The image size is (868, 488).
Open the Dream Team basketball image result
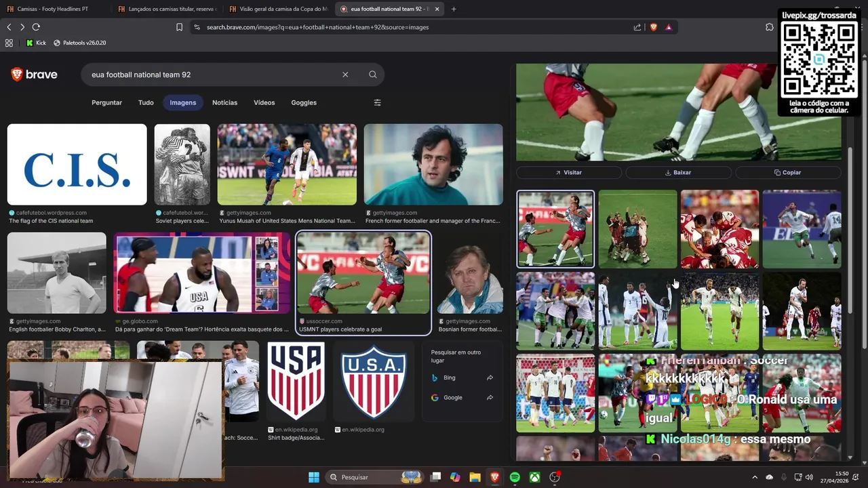(201, 272)
